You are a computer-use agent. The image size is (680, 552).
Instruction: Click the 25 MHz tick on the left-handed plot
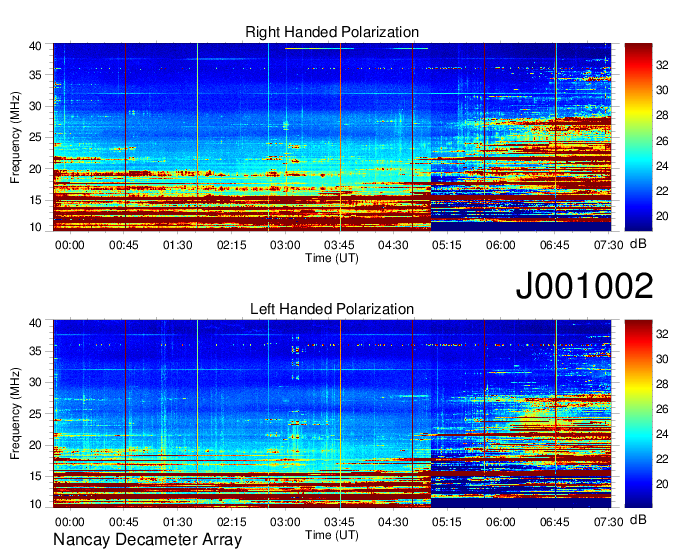coord(35,414)
